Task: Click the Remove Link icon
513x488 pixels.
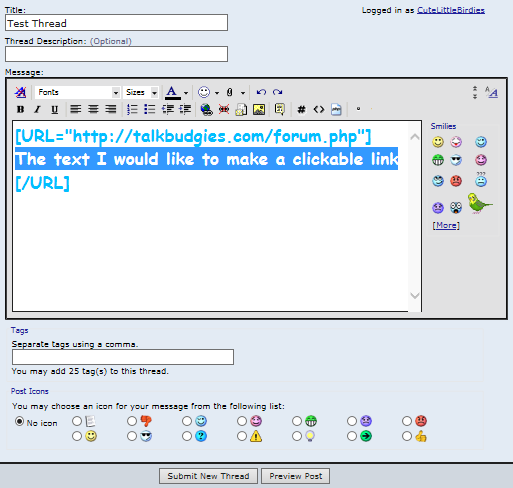Action: pyautogui.click(x=224, y=109)
